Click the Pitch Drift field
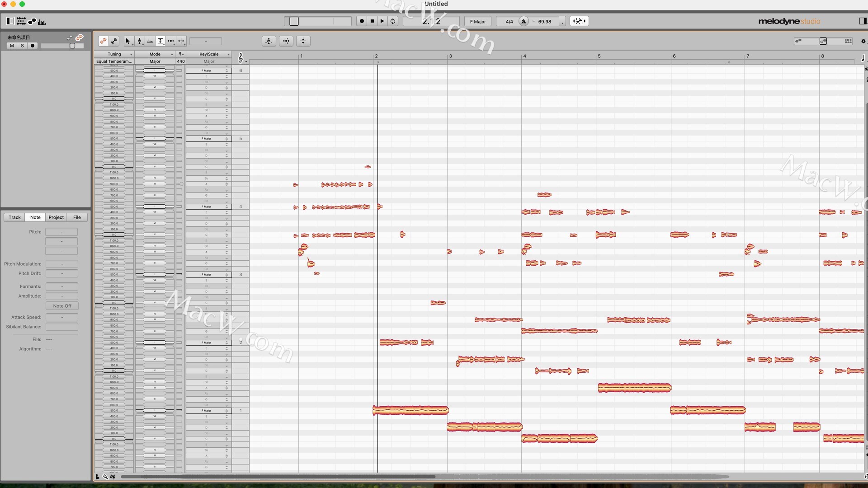868x488 pixels. point(62,273)
